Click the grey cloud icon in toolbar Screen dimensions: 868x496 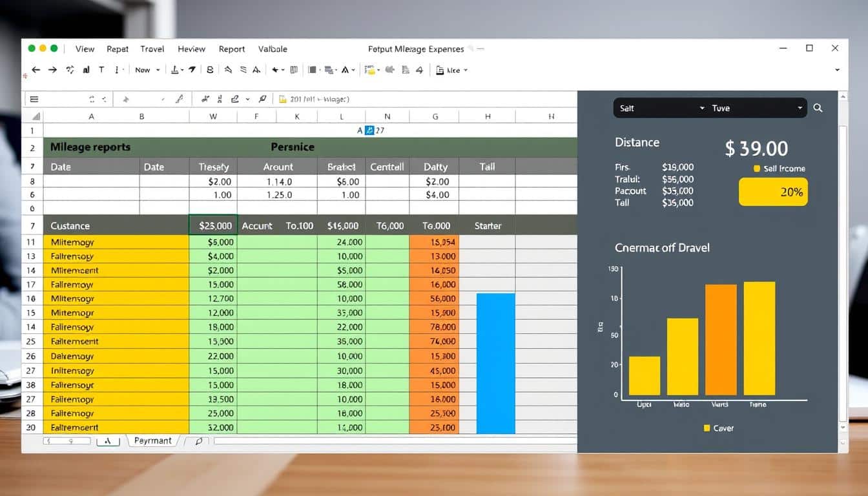coord(389,70)
